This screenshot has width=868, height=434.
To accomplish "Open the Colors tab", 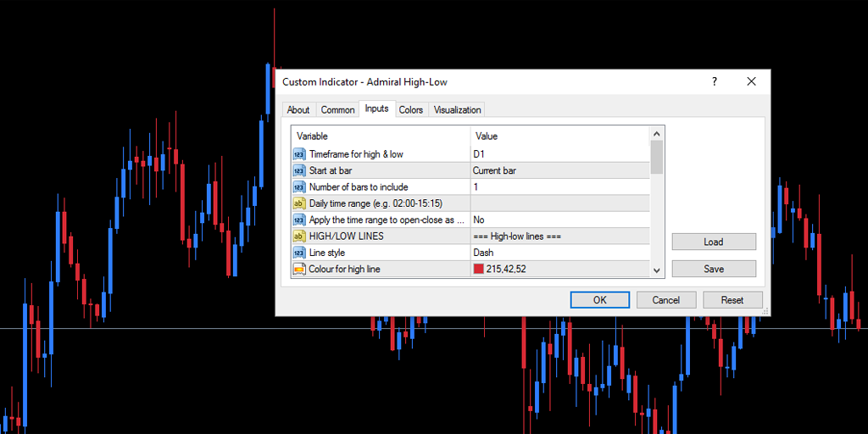I will pyautogui.click(x=411, y=109).
